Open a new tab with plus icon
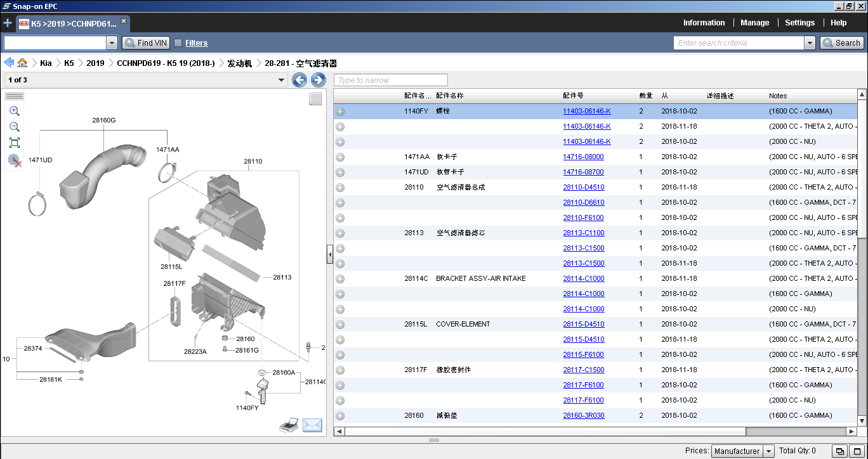 click(x=8, y=23)
